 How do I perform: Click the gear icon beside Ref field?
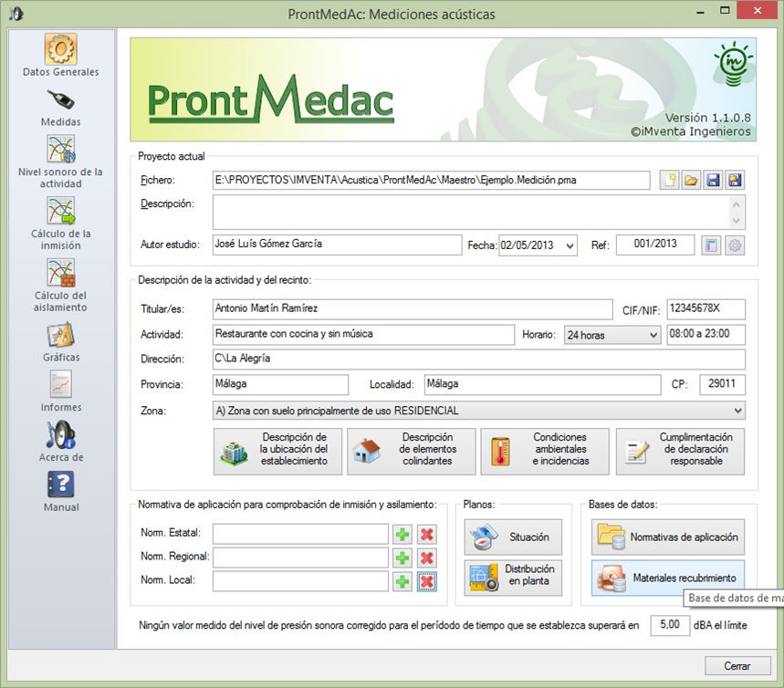735,245
